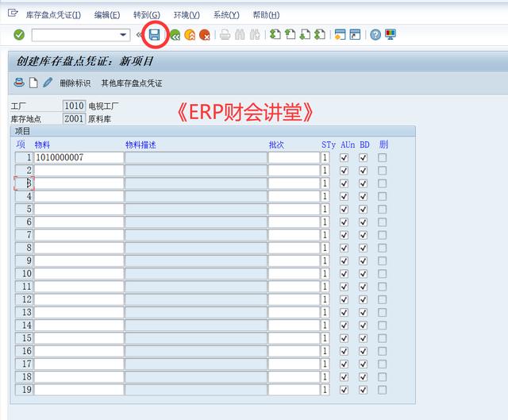This screenshot has height=420, width=508.
Task: Click the batch field in row 1
Action: point(294,158)
